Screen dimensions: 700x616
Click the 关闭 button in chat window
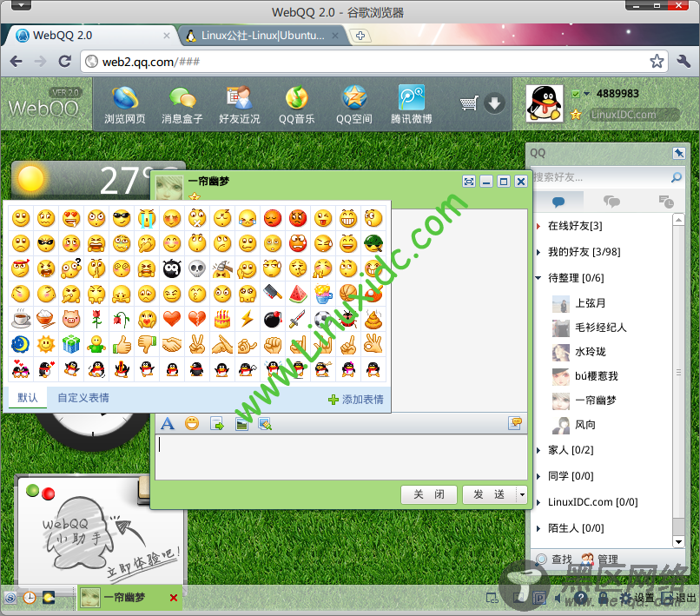click(x=428, y=494)
